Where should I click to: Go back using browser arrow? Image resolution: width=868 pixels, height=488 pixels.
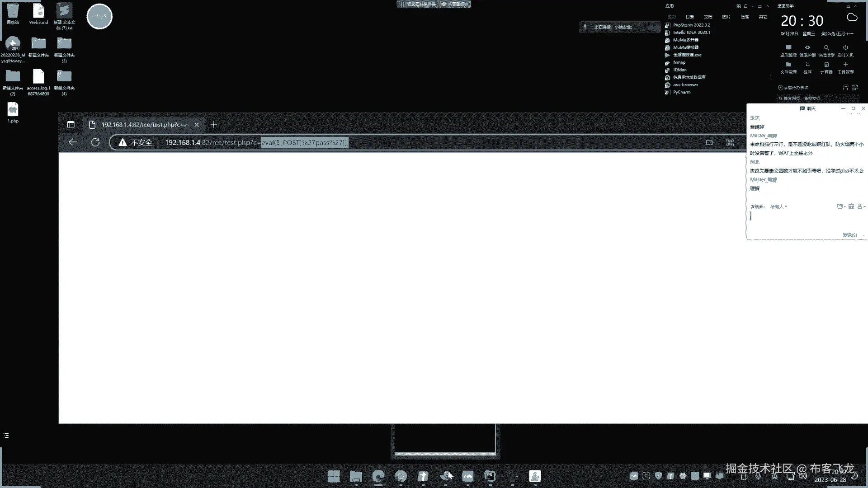click(73, 142)
